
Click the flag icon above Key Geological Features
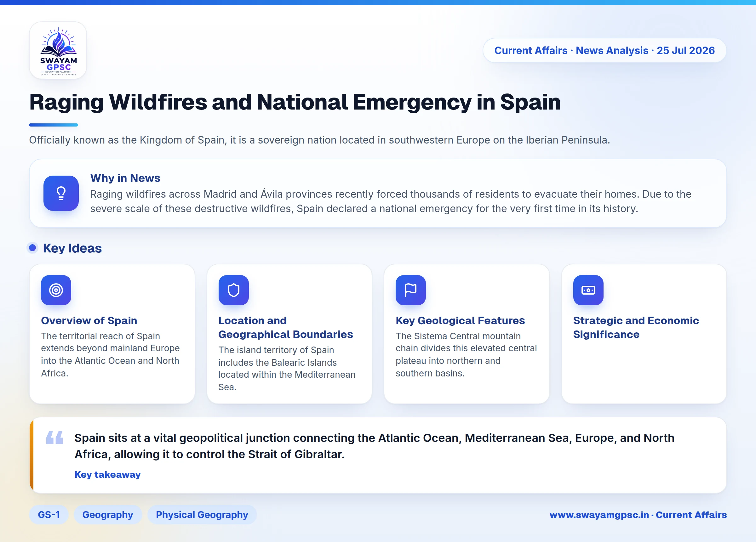[411, 290]
